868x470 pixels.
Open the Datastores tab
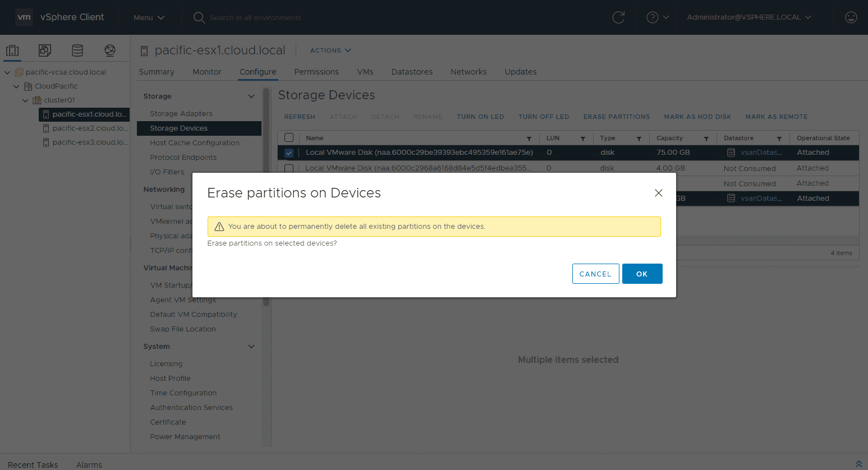pyautogui.click(x=412, y=72)
